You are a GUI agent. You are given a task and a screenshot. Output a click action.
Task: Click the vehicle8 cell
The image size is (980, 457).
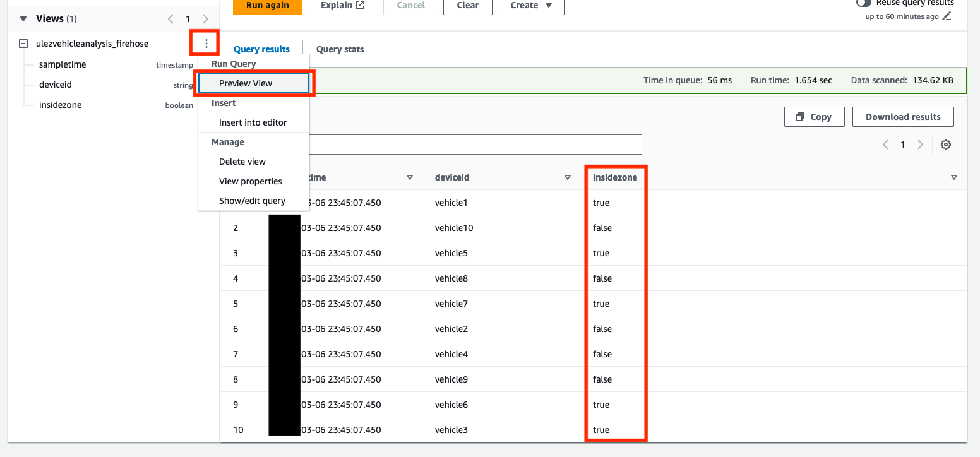451,278
